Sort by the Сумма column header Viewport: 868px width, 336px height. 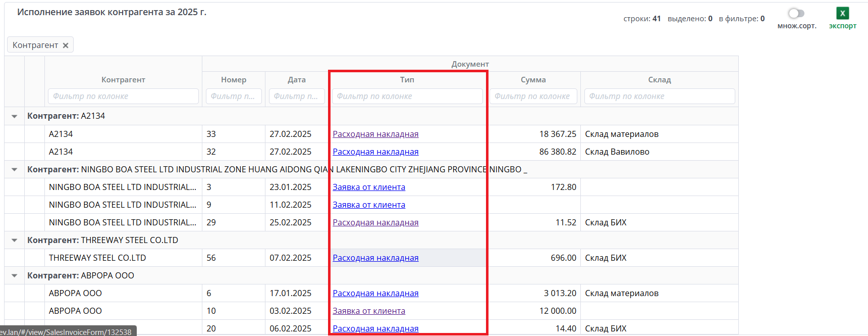(533, 80)
